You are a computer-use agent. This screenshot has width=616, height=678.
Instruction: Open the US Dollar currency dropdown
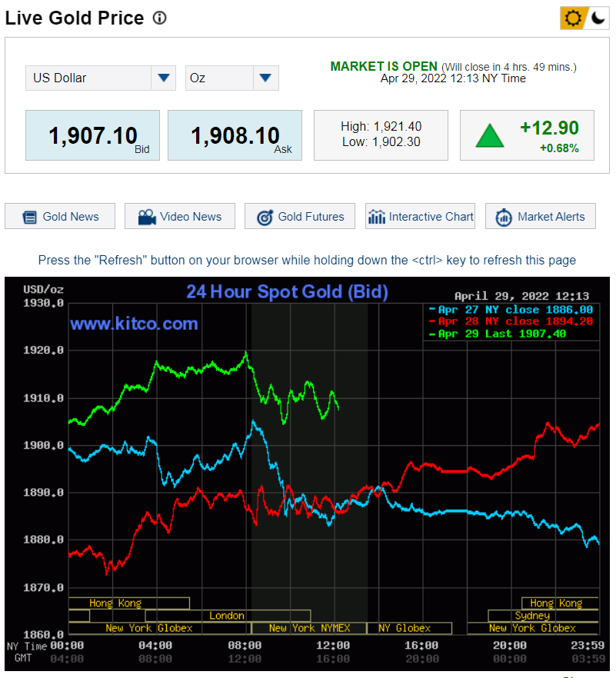pos(100,78)
